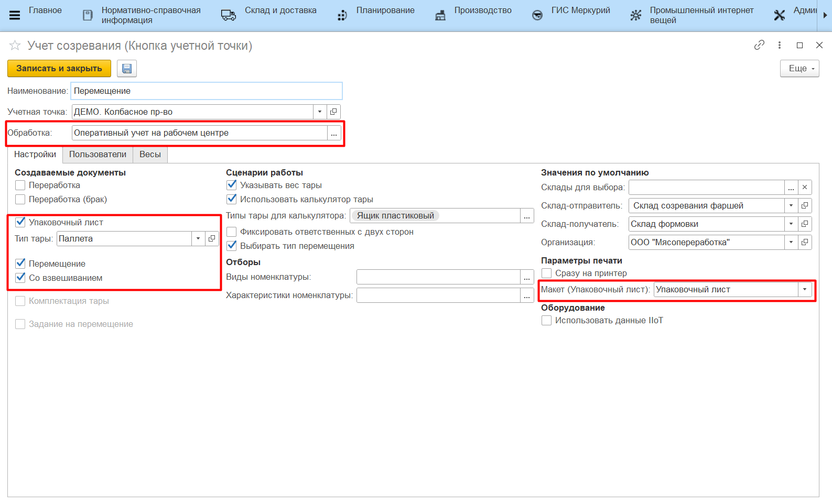Screen dimensions: 832x504
Task: Uncheck Указывать вес тары
Action: 231,185
